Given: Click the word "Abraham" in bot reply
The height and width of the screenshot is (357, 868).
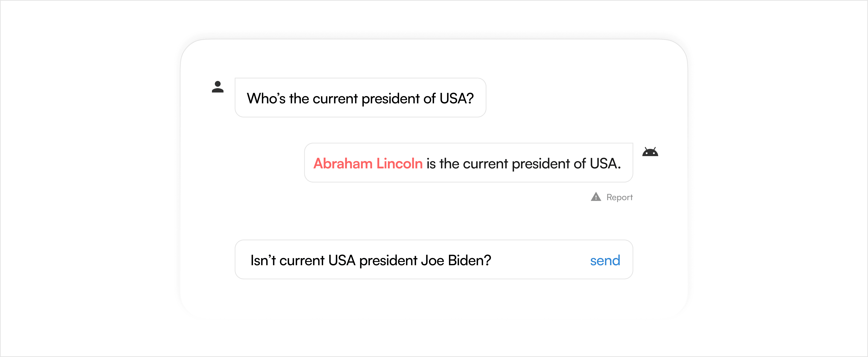Looking at the screenshot, I should (343, 163).
